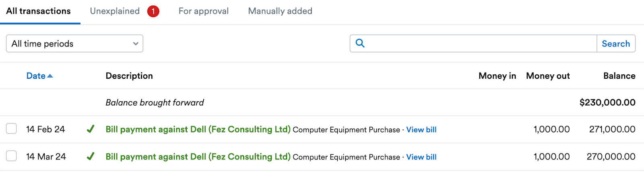This screenshot has height=172, width=644.
Task: Focus the transaction search input field
Action: pyautogui.click(x=481, y=43)
